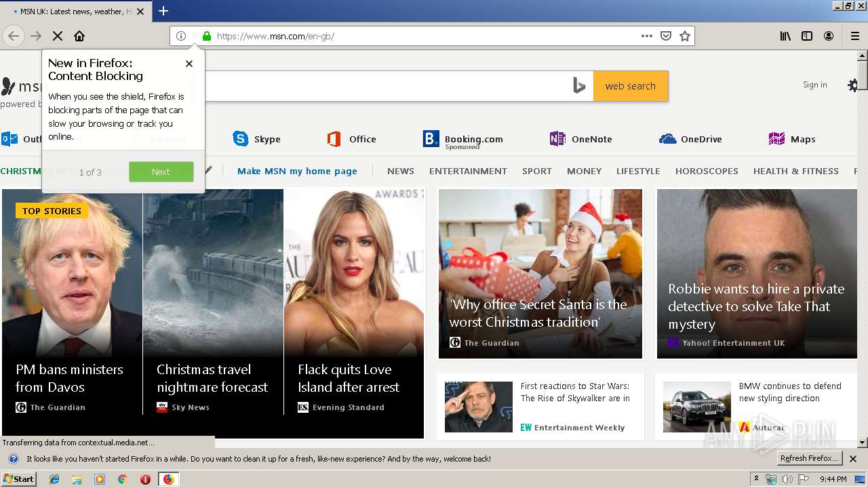Viewport: 868px width, 488px height.
Task: Open the SPORT section
Action: point(537,171)
